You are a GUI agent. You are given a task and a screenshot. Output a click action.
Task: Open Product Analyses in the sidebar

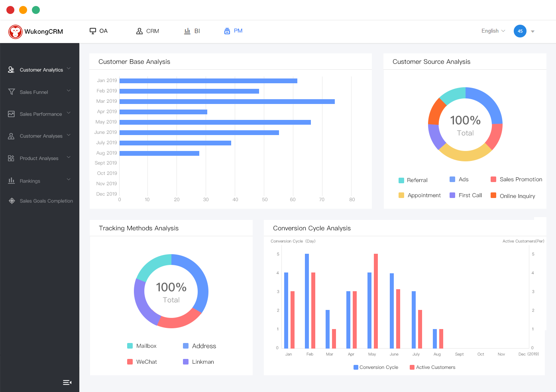(39, 158)
